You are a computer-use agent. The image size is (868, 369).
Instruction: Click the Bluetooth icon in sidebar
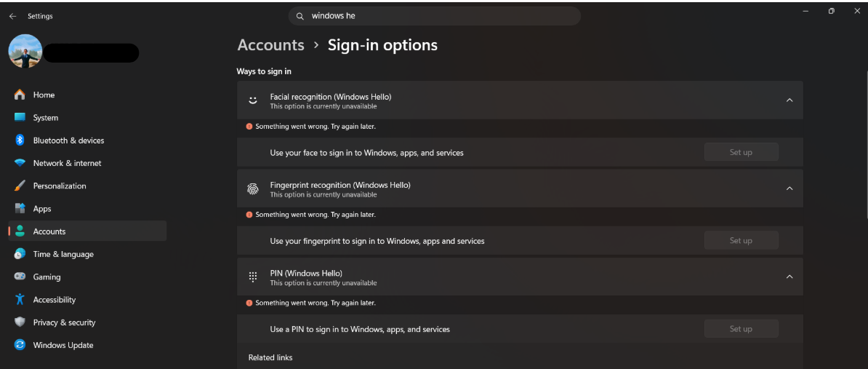coord(20,140)
